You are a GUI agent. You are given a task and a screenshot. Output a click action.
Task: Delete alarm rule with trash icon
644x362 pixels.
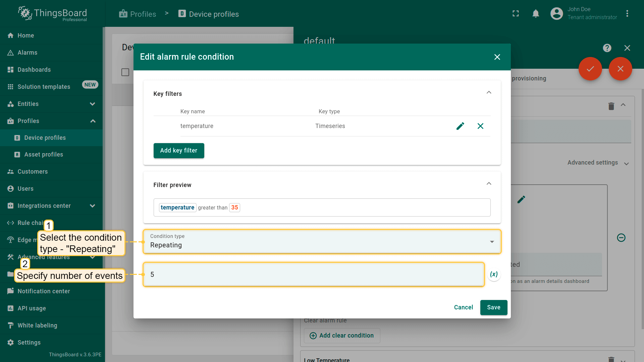tap(611, 106)
